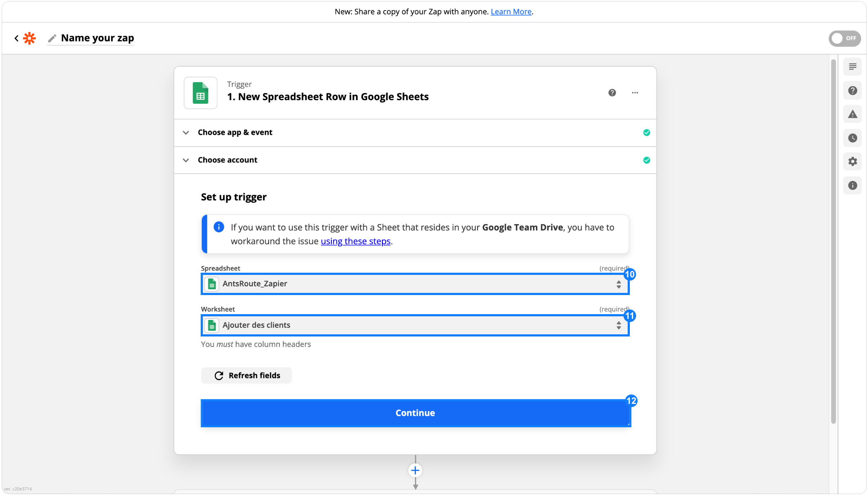Click Refresh fields button
The height and width of the screenshot is (495, 868).
click(x=246, y=375)
